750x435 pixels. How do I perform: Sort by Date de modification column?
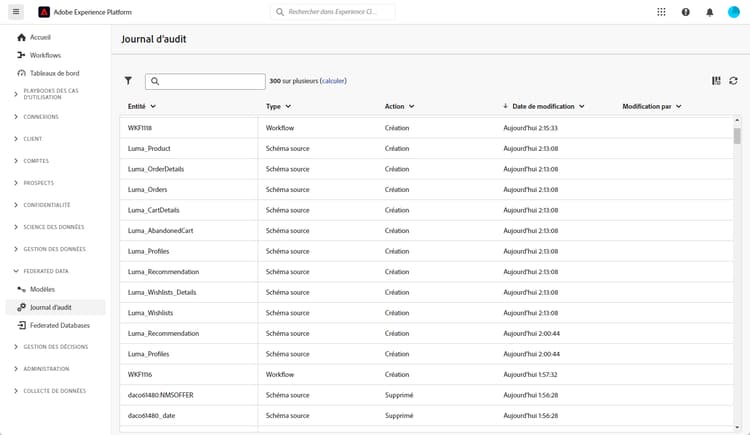pyautogui.click(x=543, y=106)
